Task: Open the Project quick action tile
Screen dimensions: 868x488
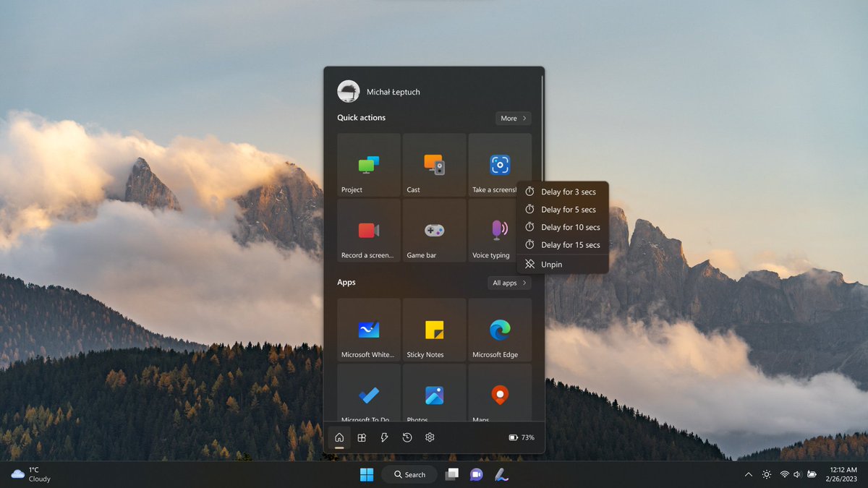Action: pyautogui.click(x=369, y=165)
